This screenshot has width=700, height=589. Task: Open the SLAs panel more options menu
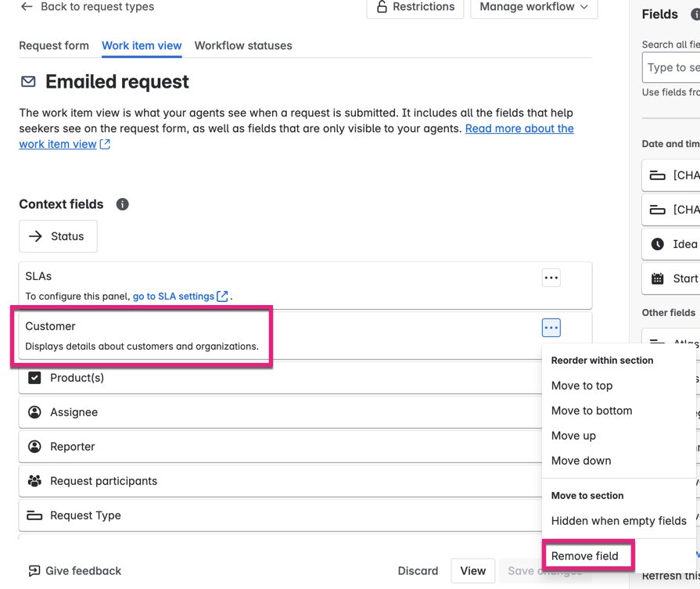click(x=551, y=278)
